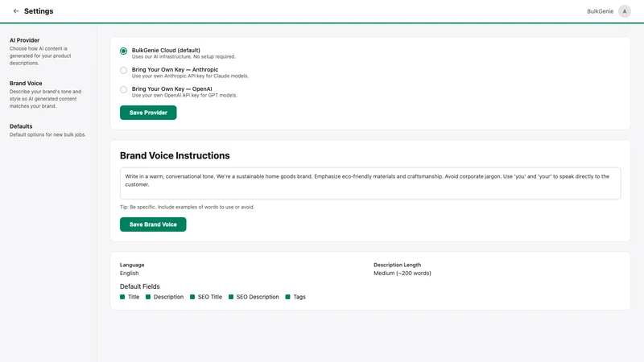644x362 pixels.
Task: Toggle the Description default field checkbox
Action: pos(148,297)
